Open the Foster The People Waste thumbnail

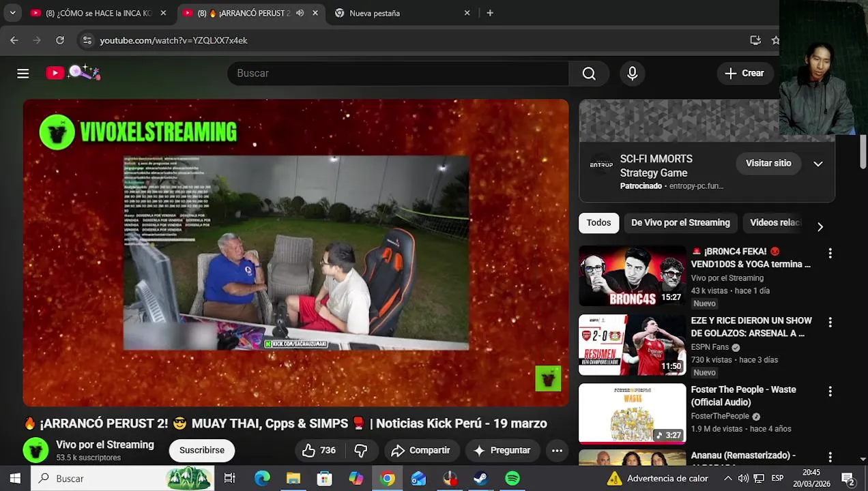tap(632, 414)
